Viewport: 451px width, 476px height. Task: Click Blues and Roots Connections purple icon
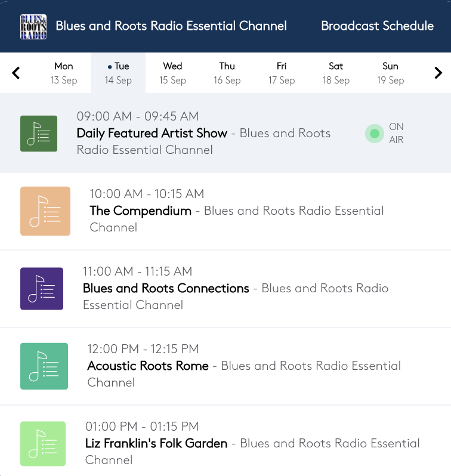click(x=42, y=288)
